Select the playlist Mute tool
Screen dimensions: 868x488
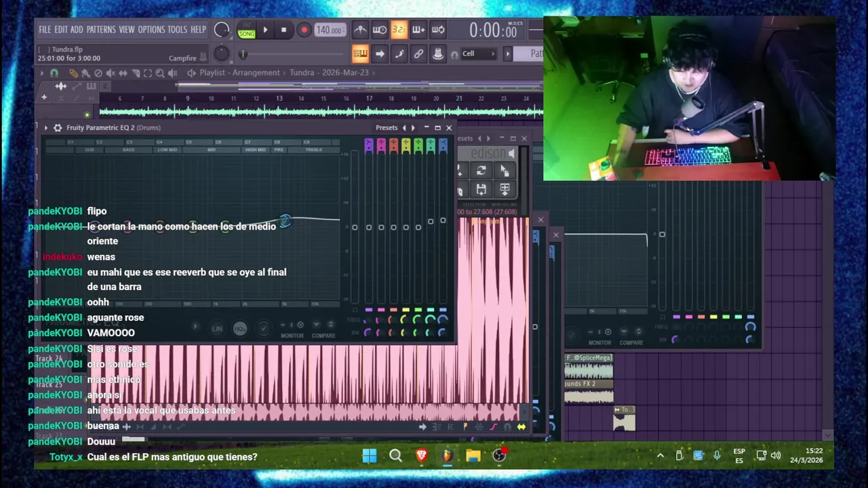[x=111, y=73]
